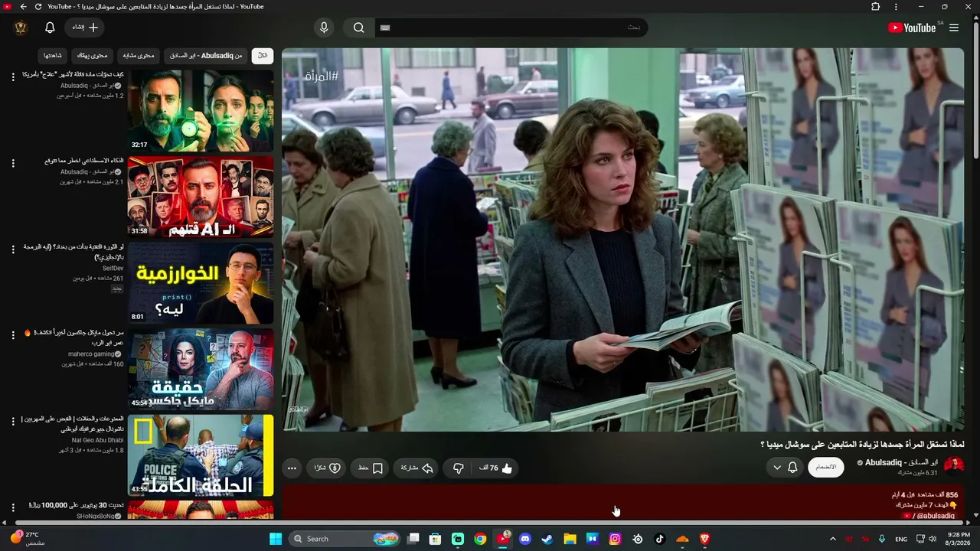Open weather widget showing 27°C
The image size is (980, 551).
click(x=27, y=539)
